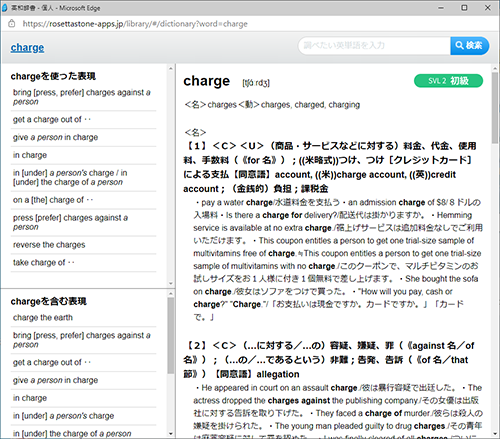This screenshot has height=439, width=500.
Task: Click the 'charge' header link
Action: (27, 48)
